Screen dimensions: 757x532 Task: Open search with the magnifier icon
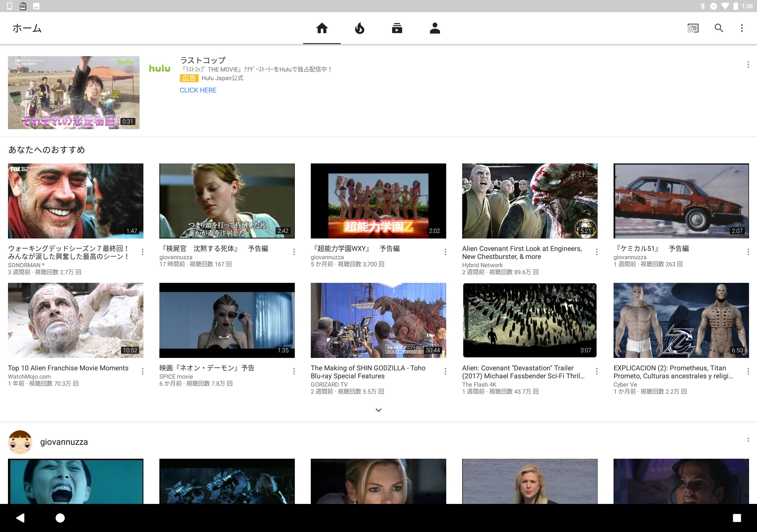pos(719,28)
